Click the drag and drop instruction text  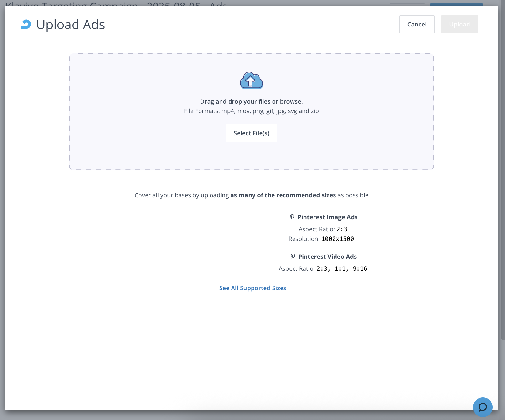[251, 101]
